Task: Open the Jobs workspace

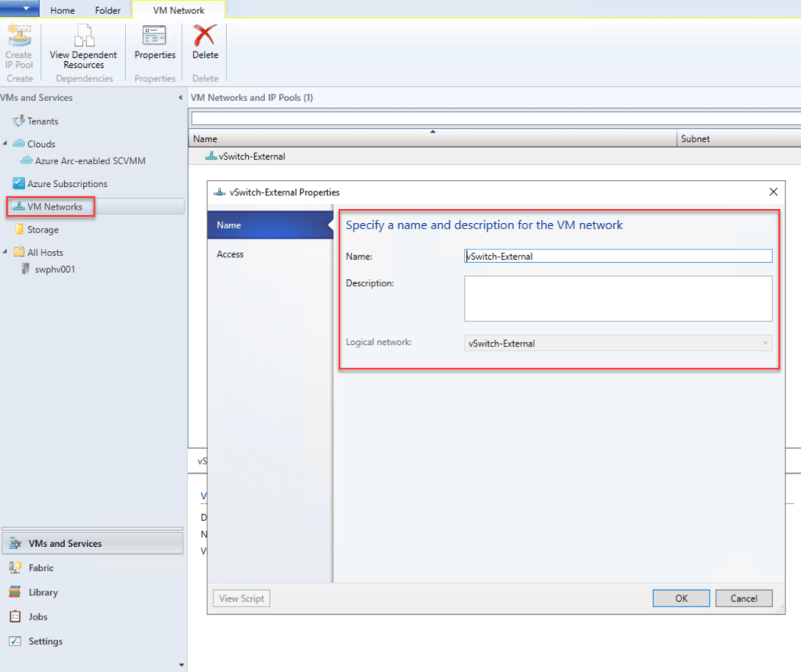Action: pyautogui.click(x=38, y=616)
